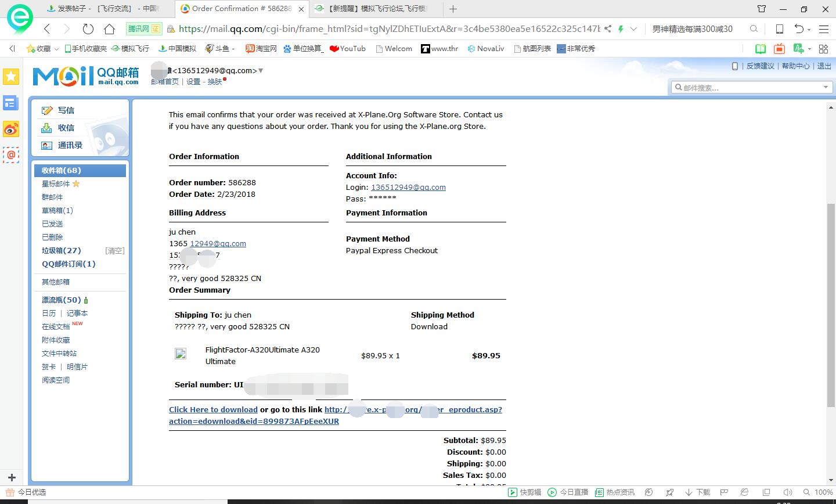
Task: Expand the account dropdown next to the email address
Action: click(x=261, y=71)
